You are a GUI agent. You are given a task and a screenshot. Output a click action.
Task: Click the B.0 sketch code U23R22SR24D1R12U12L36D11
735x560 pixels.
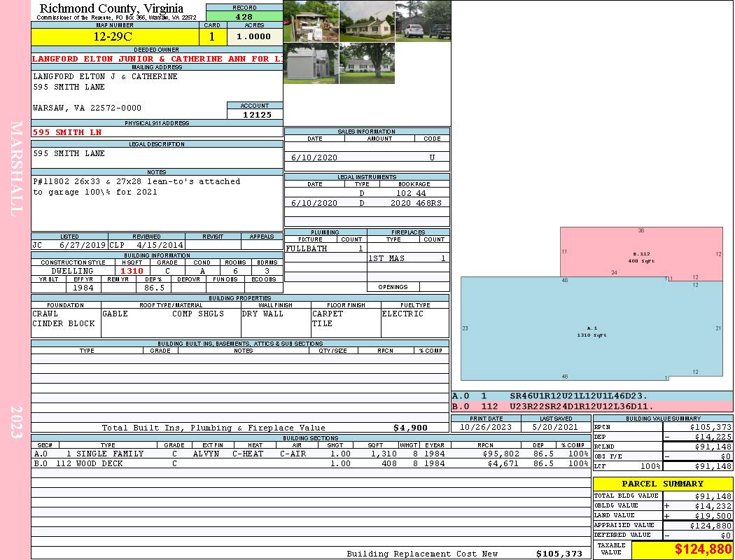click(x=582, y=406)
